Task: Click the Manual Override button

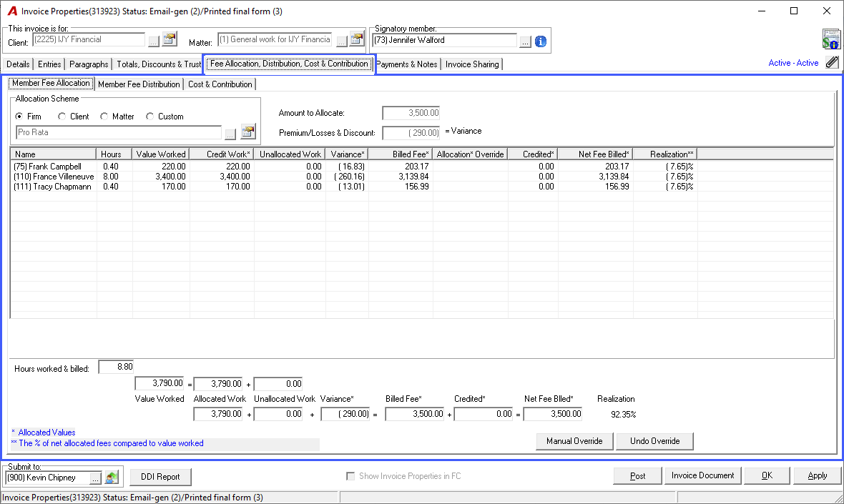Action: click(x=574, y=441)
